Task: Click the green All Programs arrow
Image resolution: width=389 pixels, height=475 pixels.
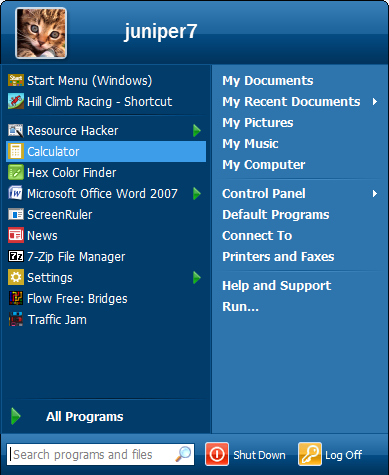Action: 16,416
